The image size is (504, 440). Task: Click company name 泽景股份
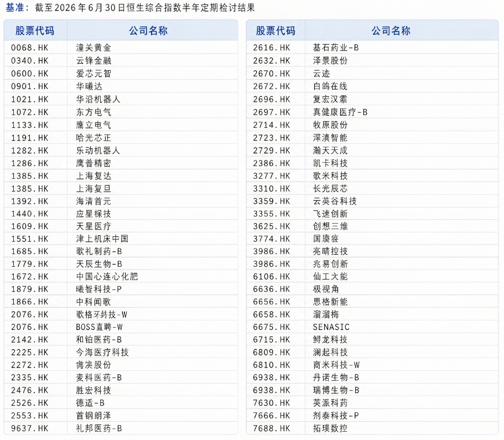click(x=330, y=61)
